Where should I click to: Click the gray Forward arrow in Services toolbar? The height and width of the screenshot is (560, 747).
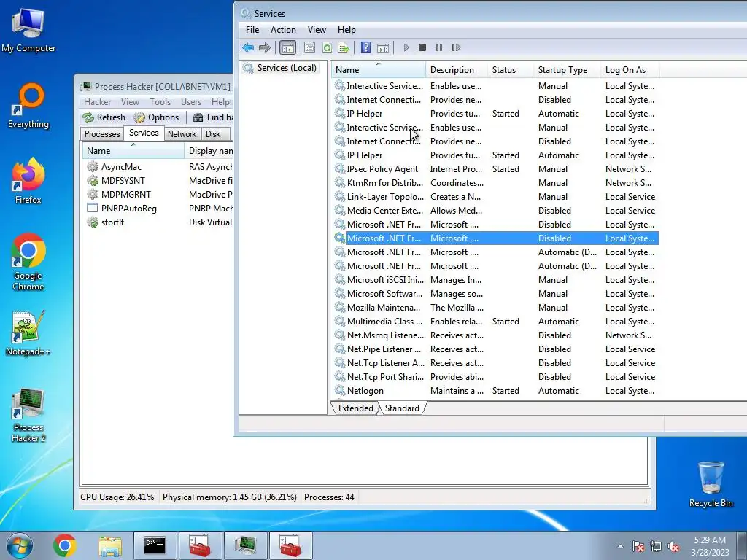click(265, 47)
